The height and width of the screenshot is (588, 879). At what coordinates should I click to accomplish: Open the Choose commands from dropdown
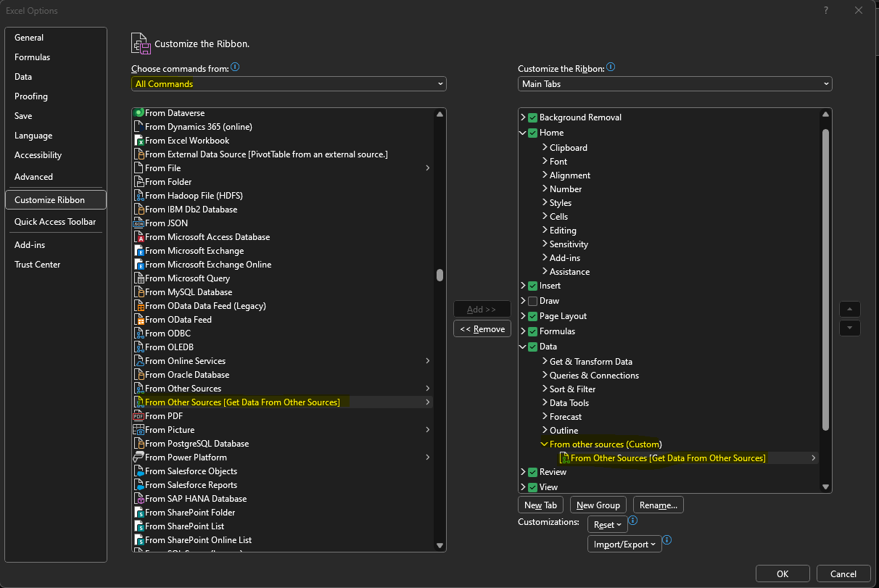coord(289,84)
